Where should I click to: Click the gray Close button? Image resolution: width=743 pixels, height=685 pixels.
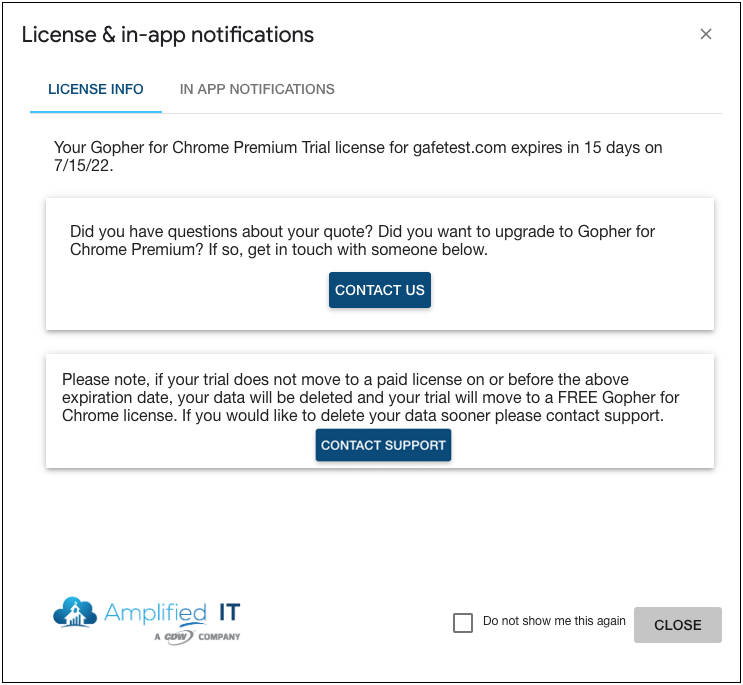click(x=677, y=625)
